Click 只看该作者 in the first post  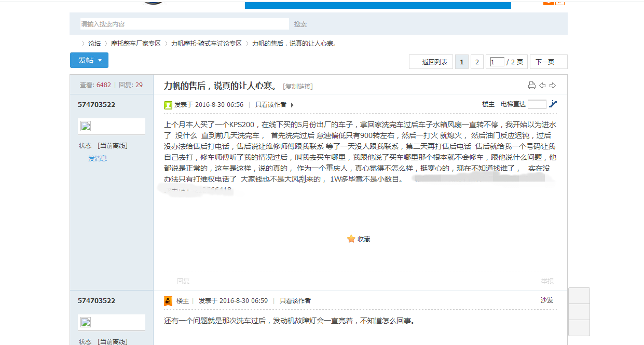click(x=271, y=105)
